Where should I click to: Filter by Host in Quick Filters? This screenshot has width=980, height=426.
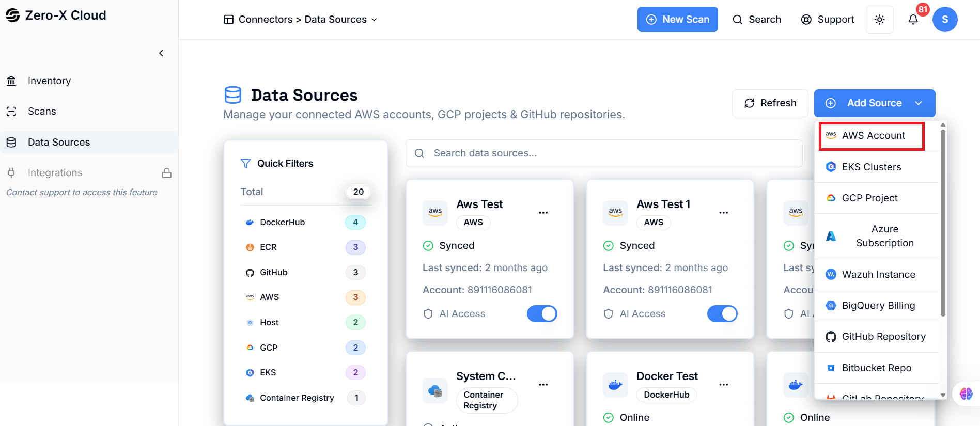[x=305, y=323]
